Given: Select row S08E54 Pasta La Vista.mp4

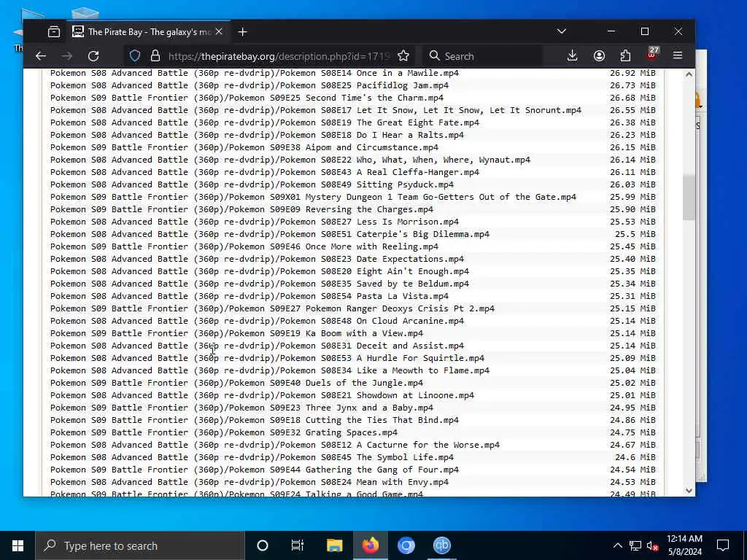Looking at the screenshot, I should pyautogui.click(x=352, y=296).
